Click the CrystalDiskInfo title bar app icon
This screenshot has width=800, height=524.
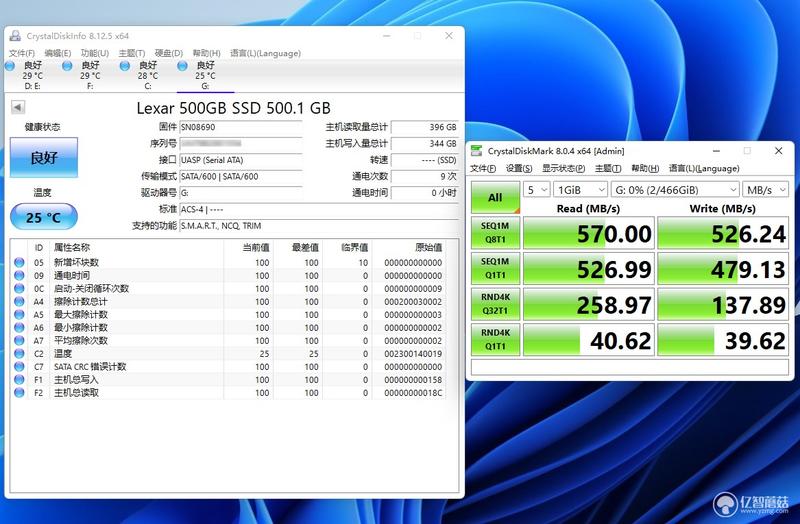[x=15, y=36]
